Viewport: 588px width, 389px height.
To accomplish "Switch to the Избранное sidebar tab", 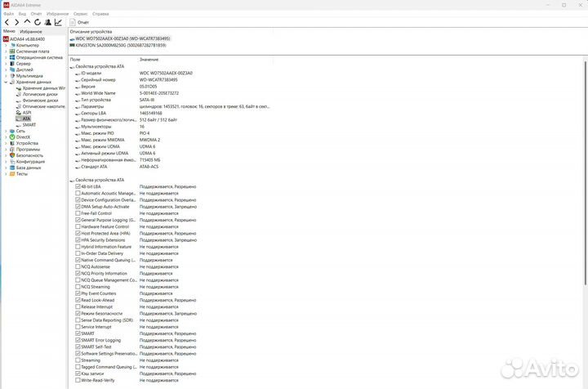I will pyautogui.click(x=31, y=31).
